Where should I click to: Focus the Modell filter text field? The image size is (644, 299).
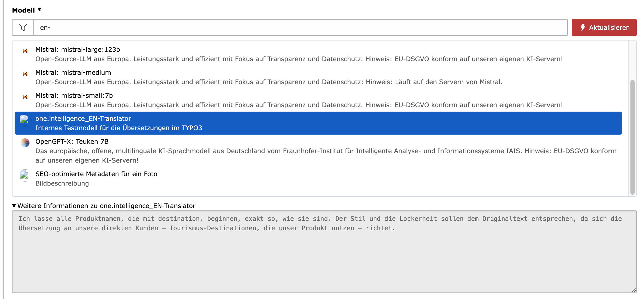tap(300, 27)
